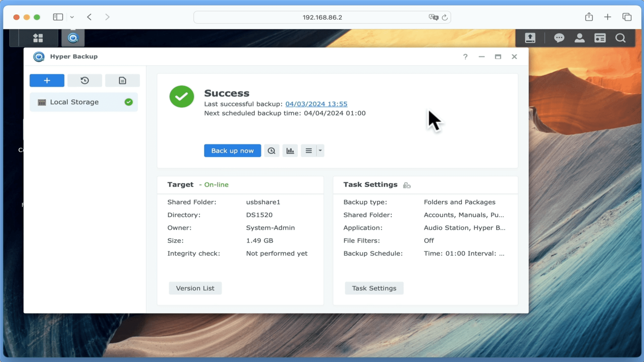Click macOS yellow minimize window button
Image resolution: width=644 pixels, height=362 pixels.
coord(26,17)
